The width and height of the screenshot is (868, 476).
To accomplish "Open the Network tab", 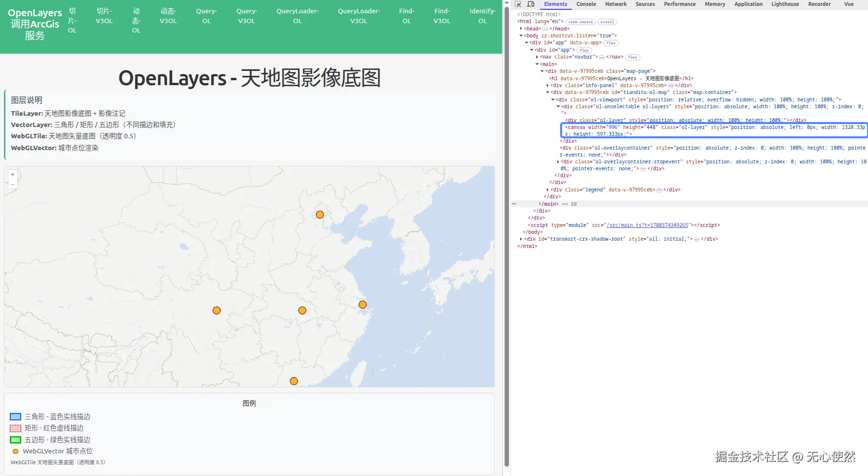I will tap(616, 4).
